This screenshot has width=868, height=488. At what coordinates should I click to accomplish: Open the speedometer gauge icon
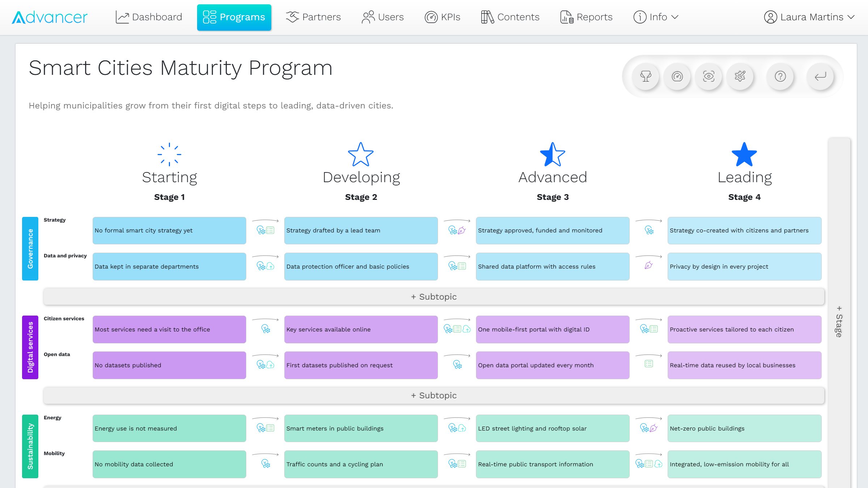click(677, 76)
